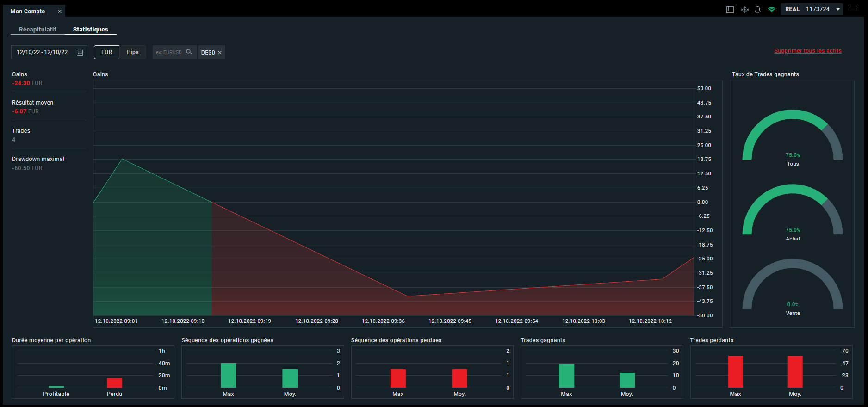The height and width of the screenshot is (407, 868).
Task: Open the hamburger main menu
Action: [x=854, y=9]
